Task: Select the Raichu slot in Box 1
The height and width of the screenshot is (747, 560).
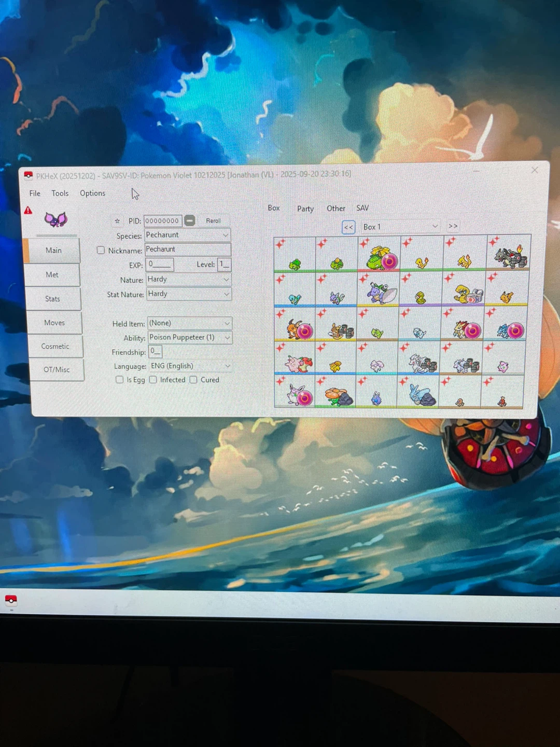Action: point(295,327)
